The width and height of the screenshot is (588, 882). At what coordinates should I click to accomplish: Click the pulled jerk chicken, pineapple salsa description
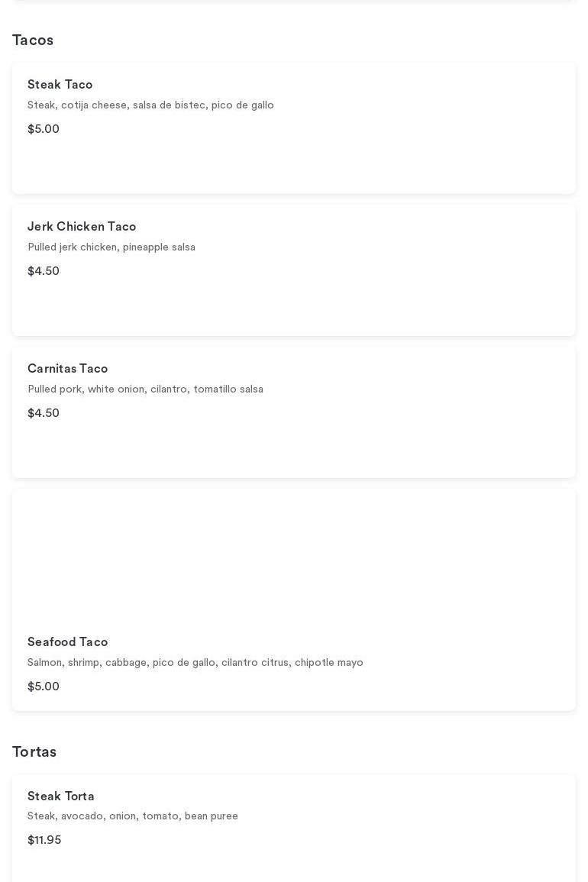[111, 247]
